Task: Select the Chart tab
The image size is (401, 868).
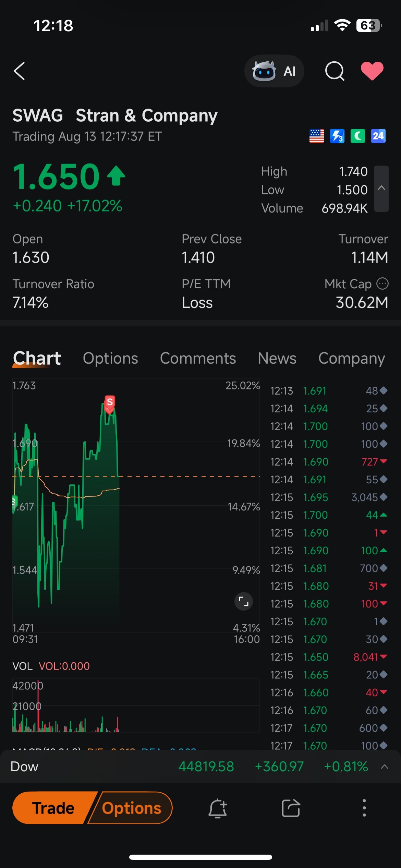Action: [x=37, y=359]
